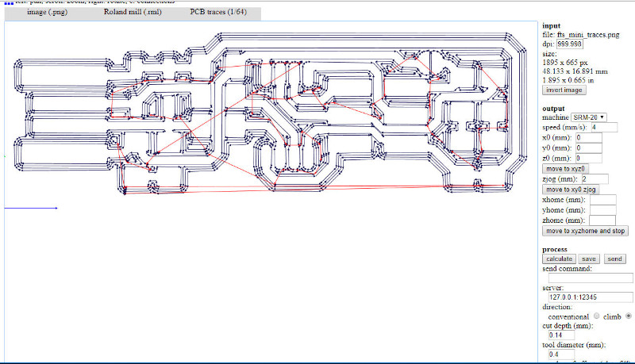Click the zjog (mm) field

pyautogui.click(x=595, y=179)
